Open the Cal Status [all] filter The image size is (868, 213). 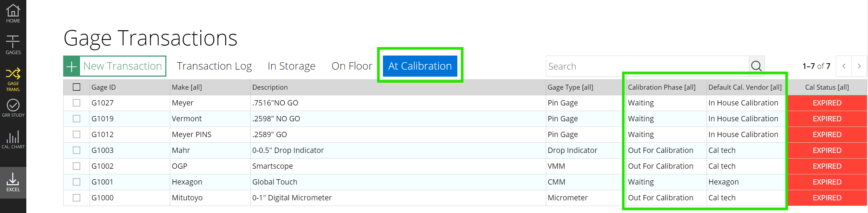click(827, 87)
